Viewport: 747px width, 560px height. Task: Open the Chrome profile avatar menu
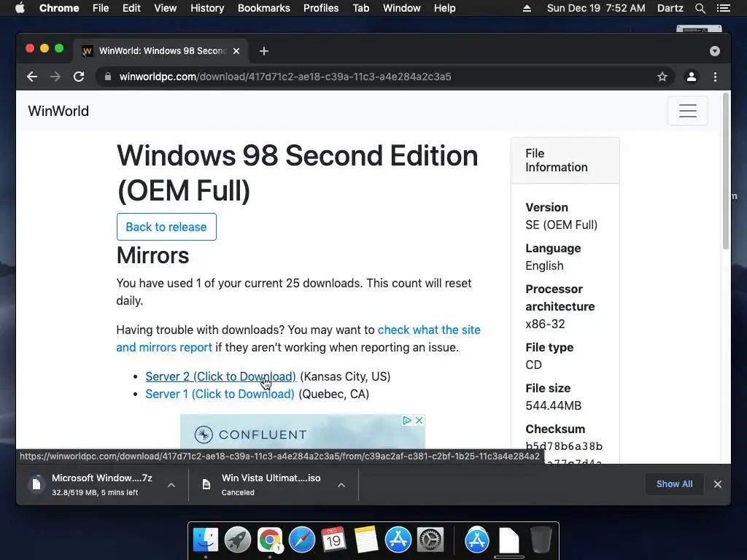692,77
